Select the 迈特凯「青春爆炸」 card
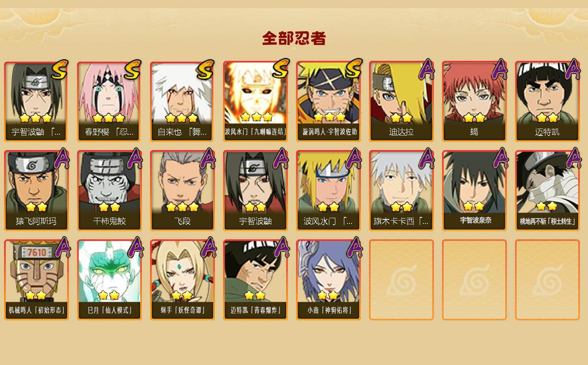Screen dimensions: 588x365 click(x=255, y=280)
